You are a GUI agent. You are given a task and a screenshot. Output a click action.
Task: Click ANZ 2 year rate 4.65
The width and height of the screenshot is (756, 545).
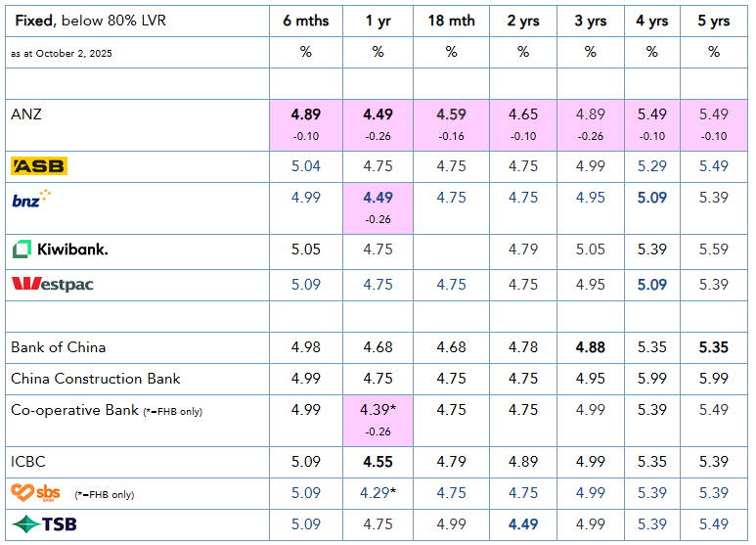click(523, 114)
